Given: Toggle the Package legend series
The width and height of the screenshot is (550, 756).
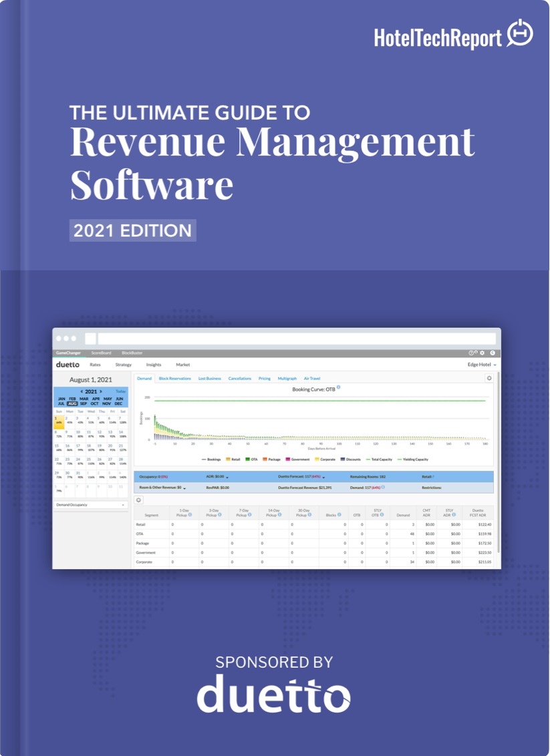Looking at the screenshot, I should tap(271, 459).
